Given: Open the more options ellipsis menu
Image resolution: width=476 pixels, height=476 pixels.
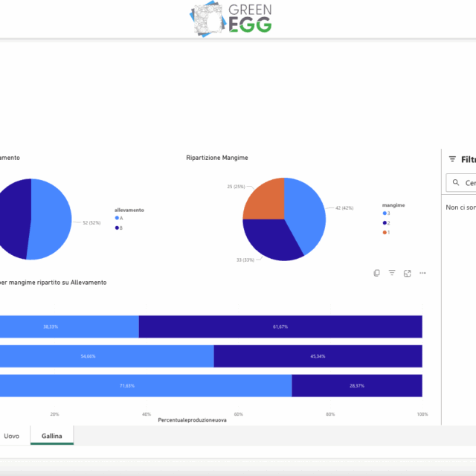Looking at the screenshot, I should (422, 274).
